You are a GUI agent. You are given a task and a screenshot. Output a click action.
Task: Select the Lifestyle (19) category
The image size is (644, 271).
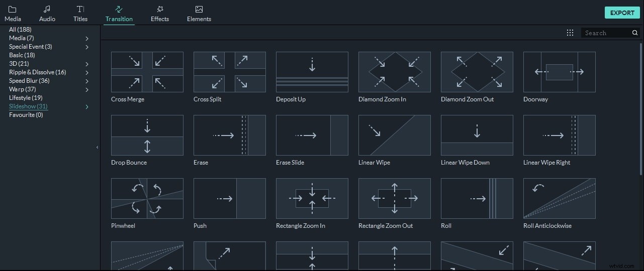pyautogui.click(x=26, y=98)
